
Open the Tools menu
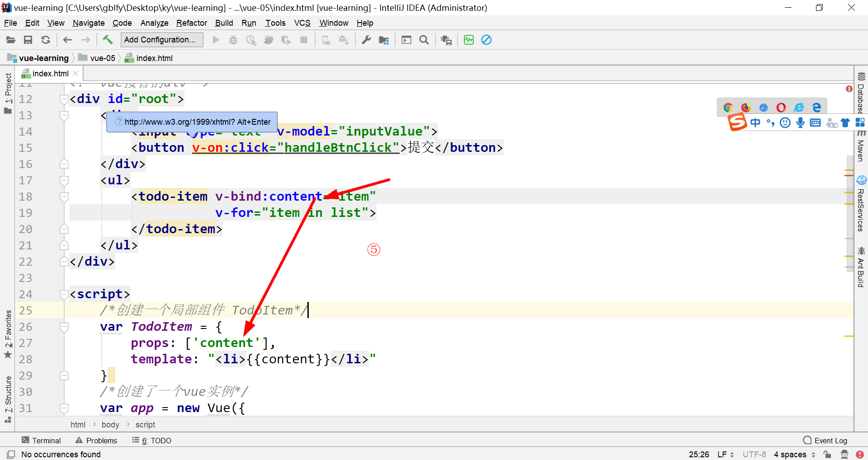click(275, 23)
